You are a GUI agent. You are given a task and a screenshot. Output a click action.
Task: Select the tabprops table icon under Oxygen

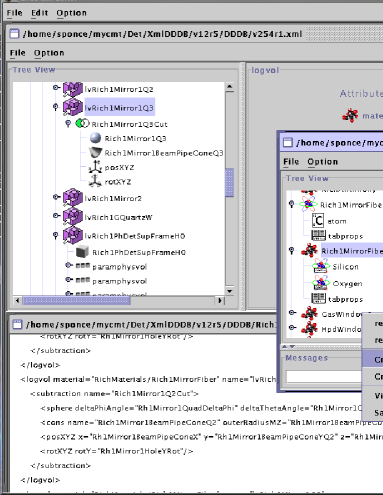click(x=318, y=299)
